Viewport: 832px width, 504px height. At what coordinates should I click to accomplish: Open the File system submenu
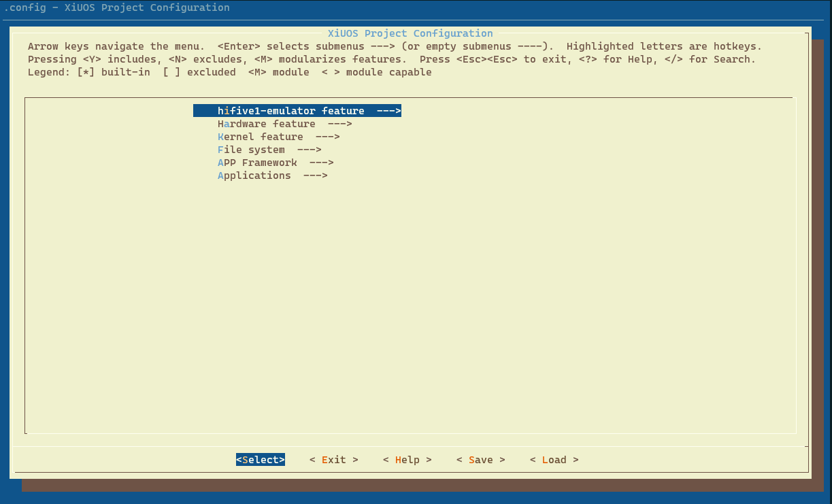click(269, 150)
